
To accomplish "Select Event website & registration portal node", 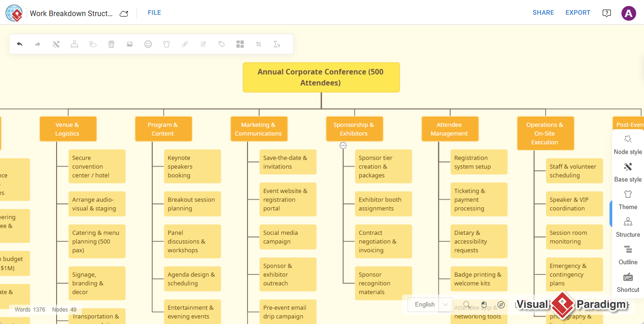I will point(288,199).
